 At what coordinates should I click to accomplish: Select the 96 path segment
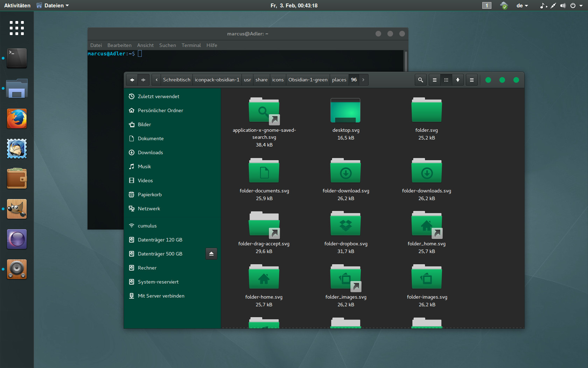click(x=354, y=80)
